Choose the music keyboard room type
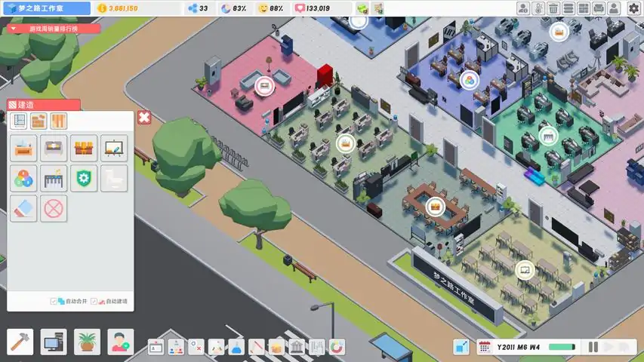The width and height of the screenshot is (644, 362). [54, 179]
